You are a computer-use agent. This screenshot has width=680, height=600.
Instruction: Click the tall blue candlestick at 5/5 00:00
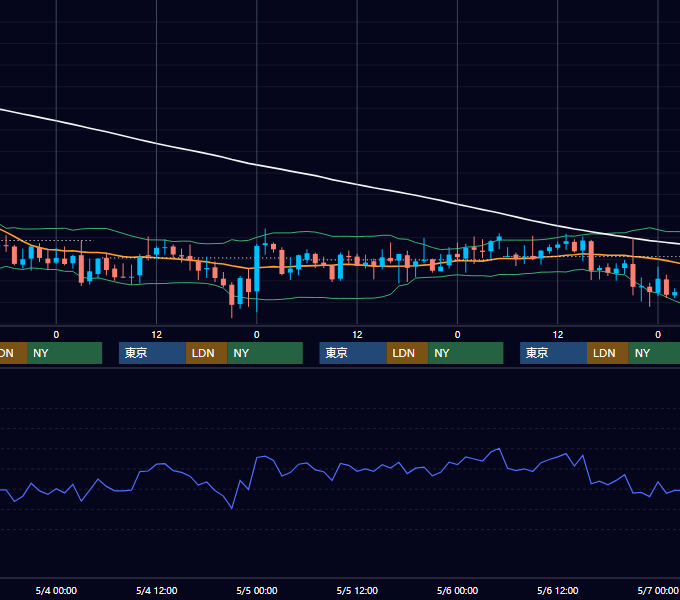(x=257, y=269)
